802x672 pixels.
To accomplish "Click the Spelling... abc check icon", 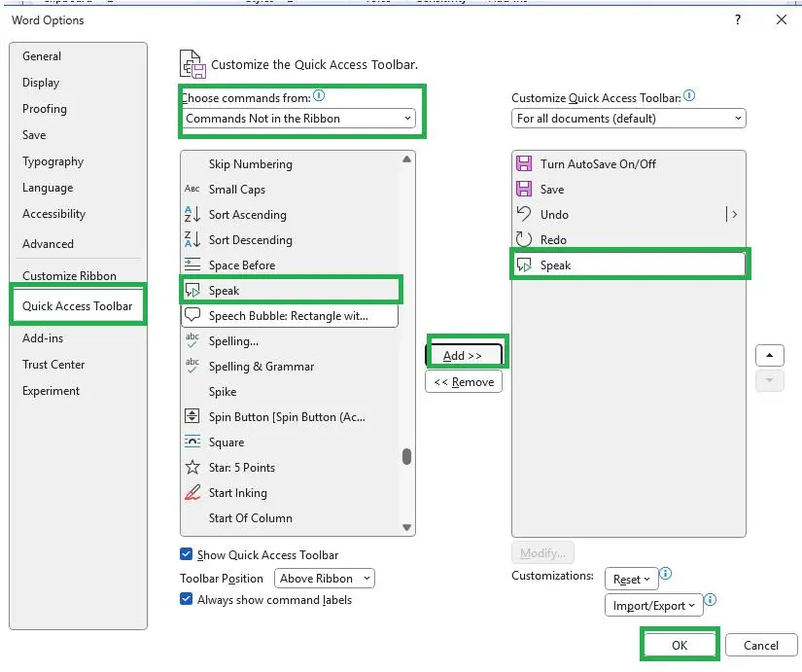I will click(192, 340).
